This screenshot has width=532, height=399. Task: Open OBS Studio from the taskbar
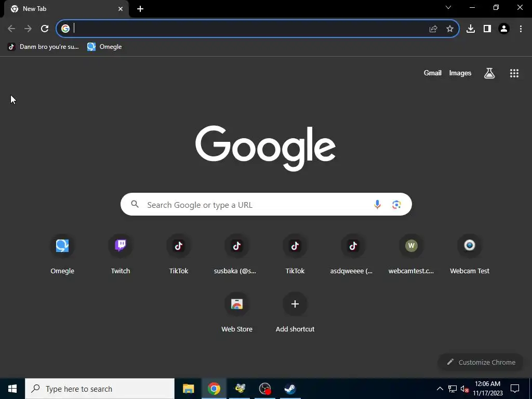tap(265, 389)
